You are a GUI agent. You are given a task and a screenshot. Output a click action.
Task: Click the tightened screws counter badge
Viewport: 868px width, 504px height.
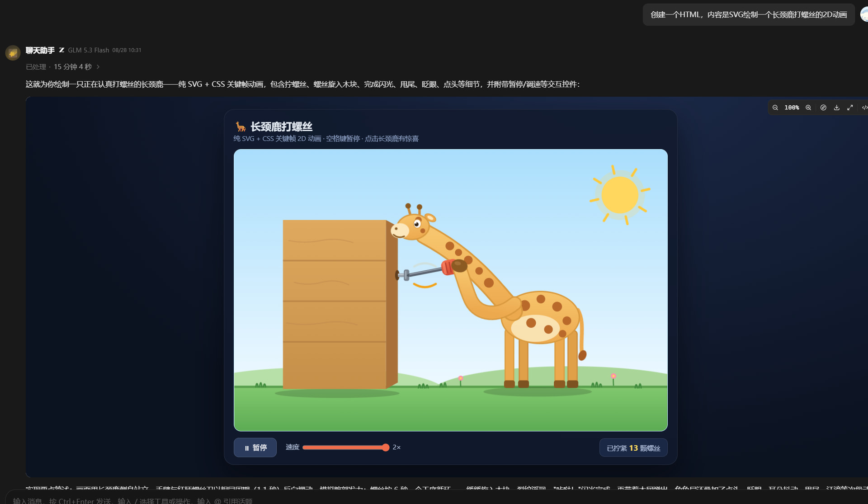click(633, 448)
